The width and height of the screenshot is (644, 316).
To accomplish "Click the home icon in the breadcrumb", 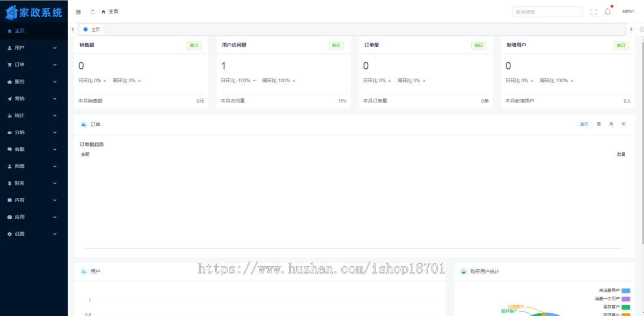I will click(103, 11).
